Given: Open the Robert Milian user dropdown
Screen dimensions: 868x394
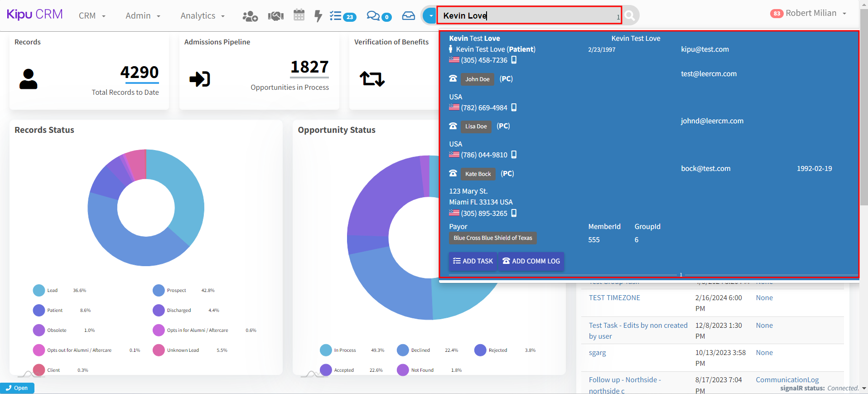Looking at the screenshot, I should click(x=809, y=14).
